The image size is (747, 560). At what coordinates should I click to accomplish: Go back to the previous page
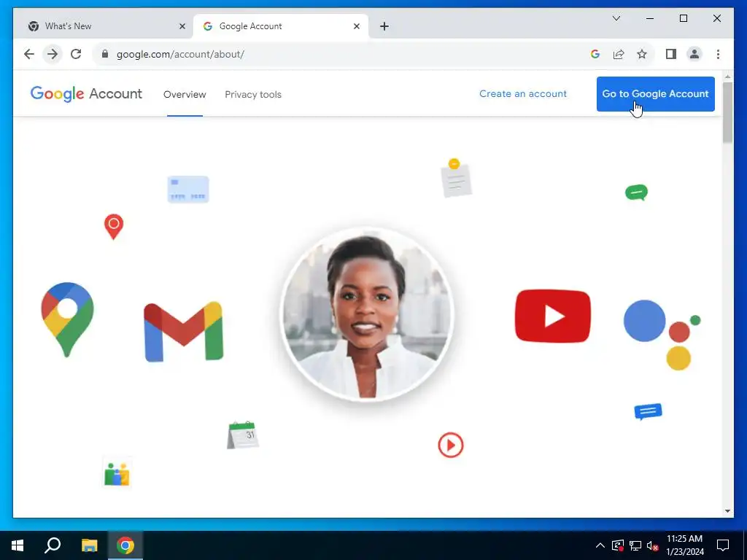point(29,54)
